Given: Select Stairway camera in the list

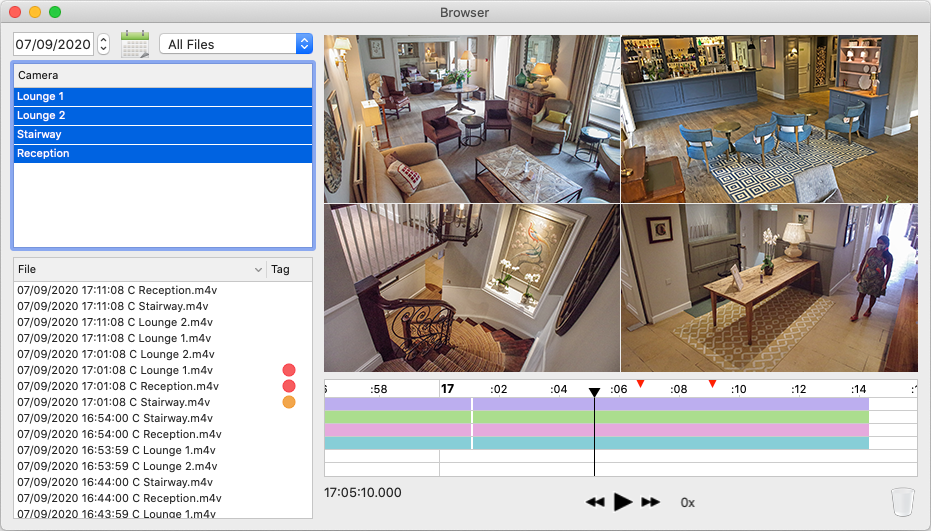Looking at the screenshot, I should [162, 135].
